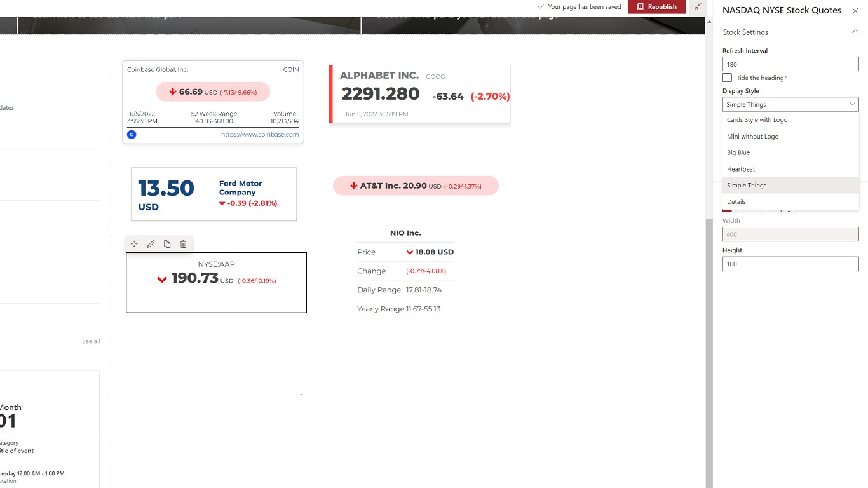Choose the Big Blue display style

coord(790,152)
